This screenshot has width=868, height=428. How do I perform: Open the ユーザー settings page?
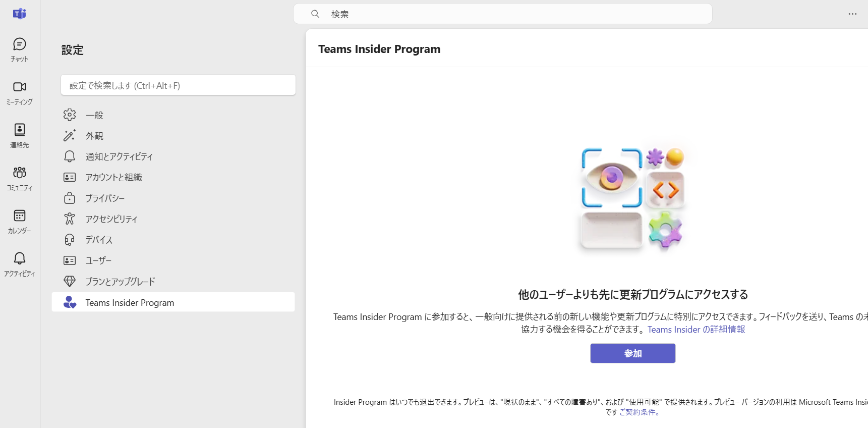pos(173,260)
